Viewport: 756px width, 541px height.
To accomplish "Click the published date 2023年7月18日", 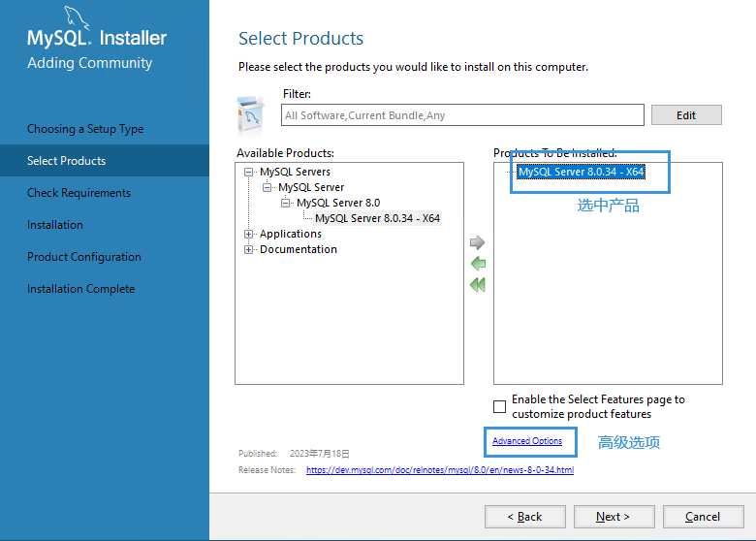I will point(319,454).
